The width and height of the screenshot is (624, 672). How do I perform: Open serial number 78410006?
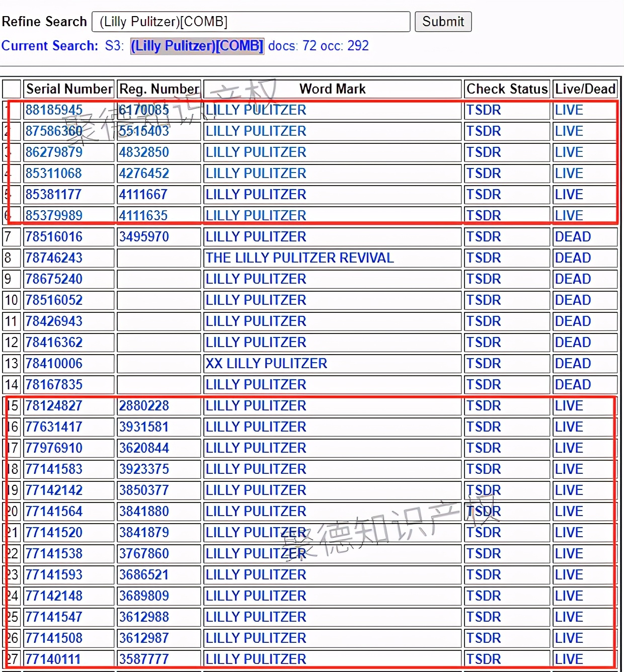(54, 363)
